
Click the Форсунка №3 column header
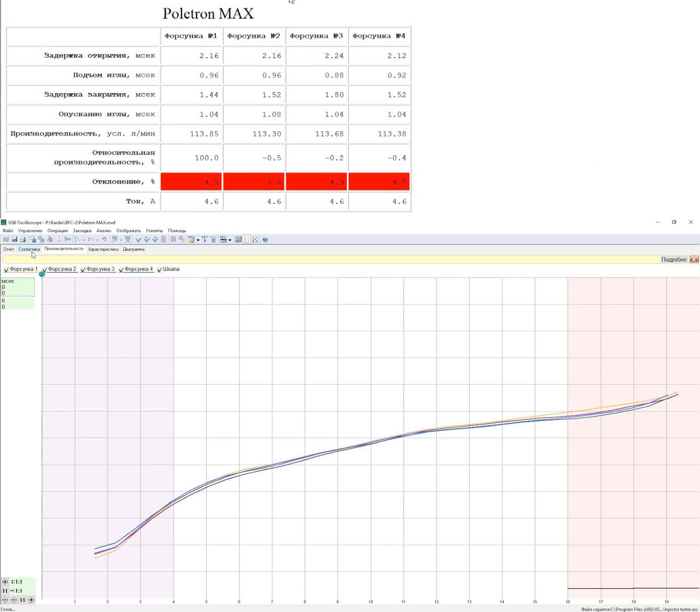tap(316, 36)
